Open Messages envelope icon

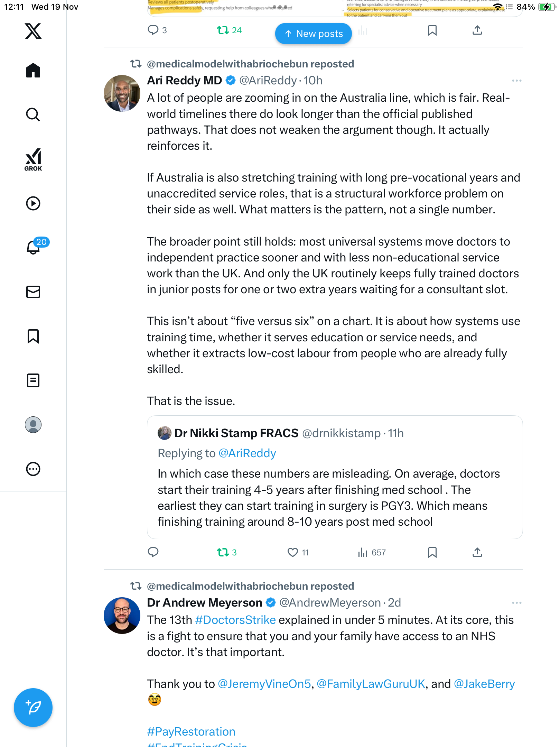tap(33, 292)
